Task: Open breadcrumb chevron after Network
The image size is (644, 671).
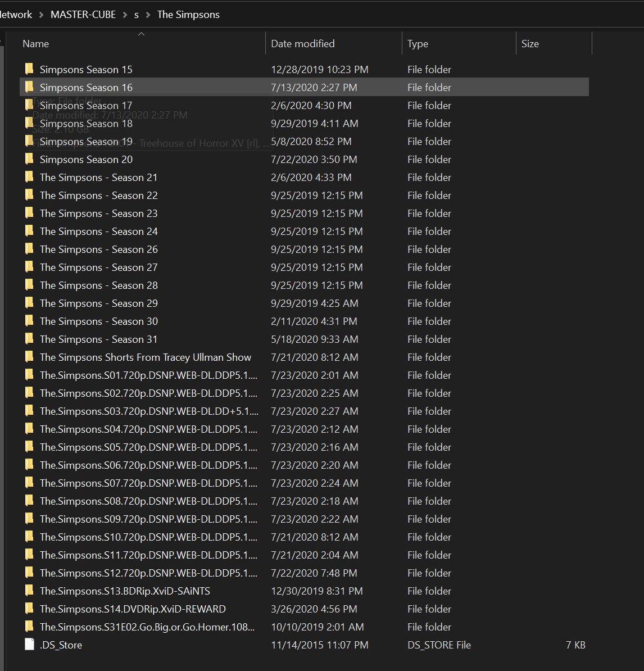Action: [x=41, y=15]
